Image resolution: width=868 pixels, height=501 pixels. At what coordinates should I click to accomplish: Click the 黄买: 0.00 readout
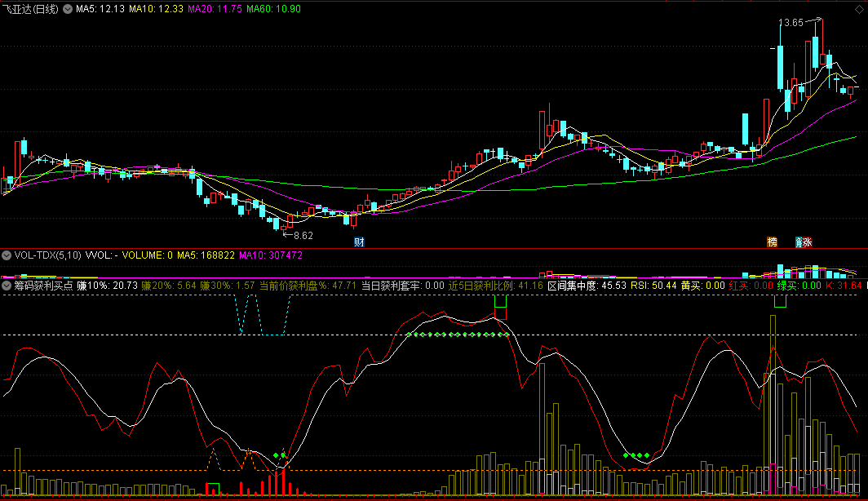(x=703, y=286)
